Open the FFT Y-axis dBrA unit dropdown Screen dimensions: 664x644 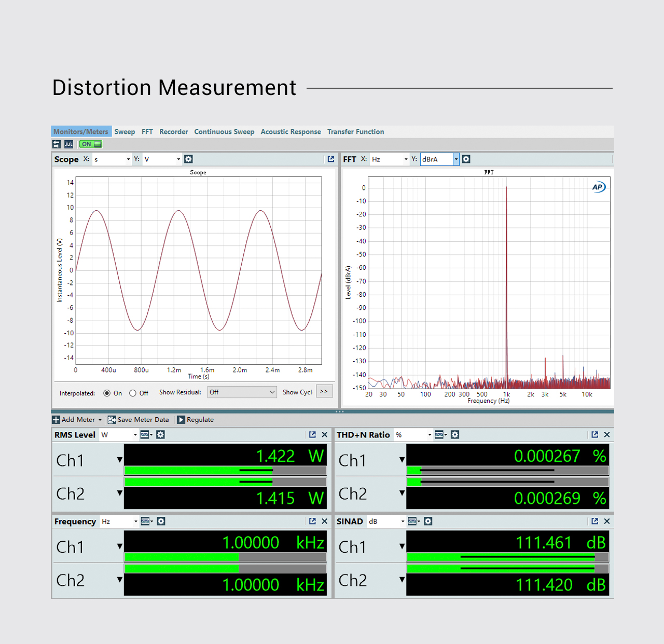[456, 159]
